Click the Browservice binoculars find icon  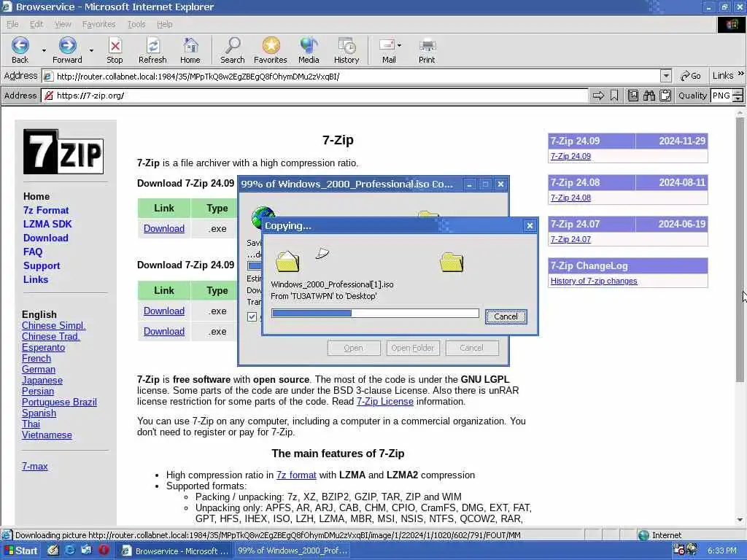(x=649, y=96)
